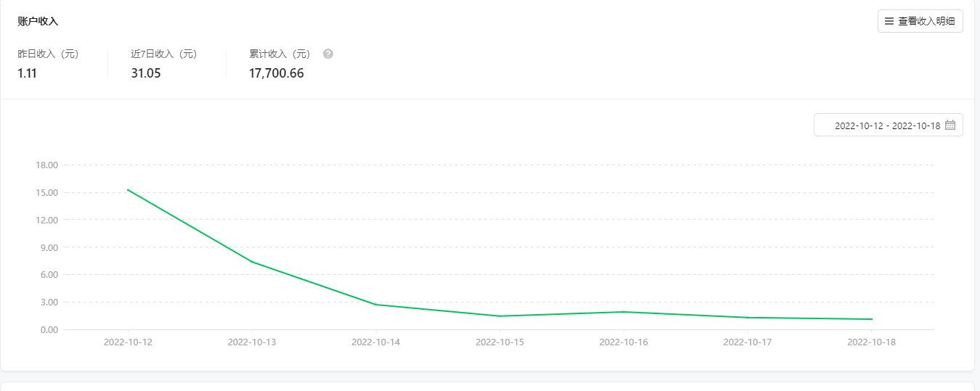
Task: Click the 昨日收入 value 1.11
Action: [x=27, y=73]
